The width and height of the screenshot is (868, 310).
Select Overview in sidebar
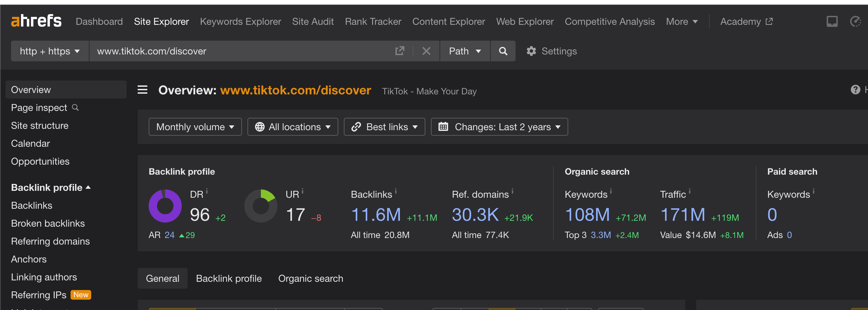[x=66, y=90]
